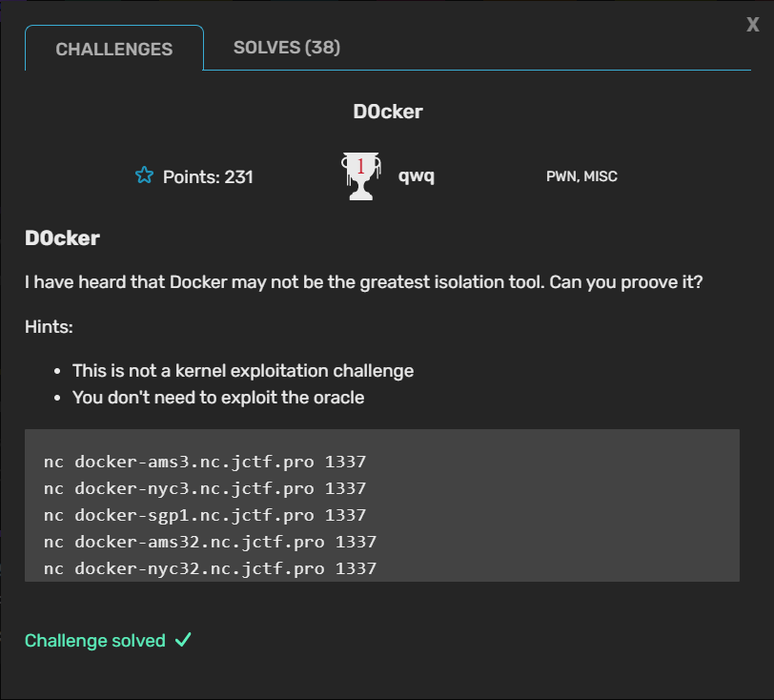Click the PWN, MISC category tags

581,176
